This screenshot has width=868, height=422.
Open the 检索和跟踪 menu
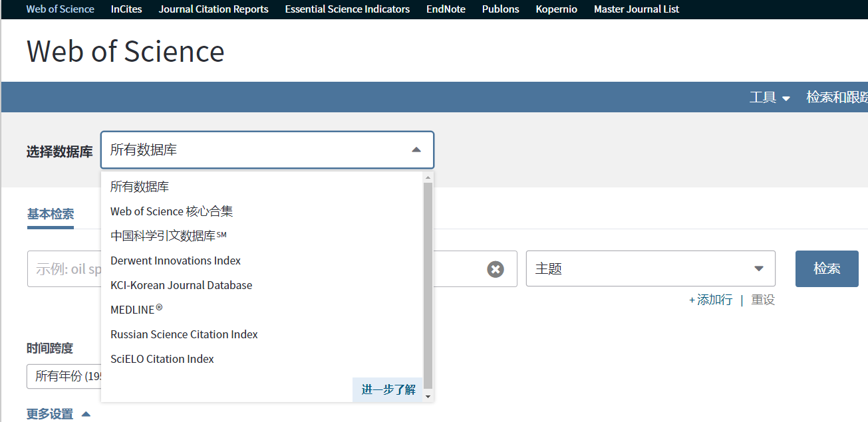click(837, 97)
